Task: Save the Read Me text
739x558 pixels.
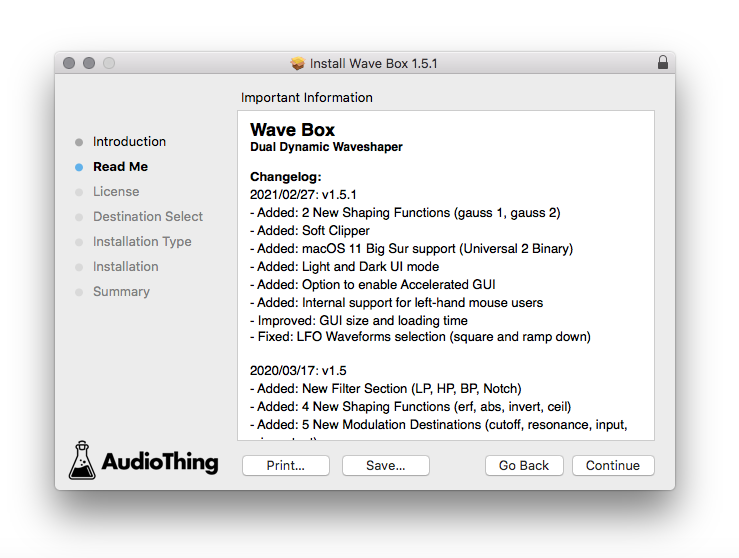Action: (x=385, y=465)
